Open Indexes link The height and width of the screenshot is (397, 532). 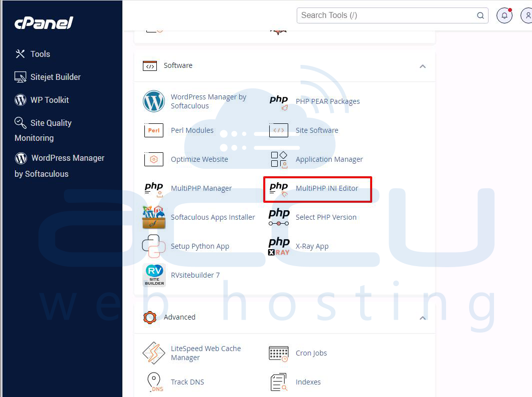tap(308, 382)
